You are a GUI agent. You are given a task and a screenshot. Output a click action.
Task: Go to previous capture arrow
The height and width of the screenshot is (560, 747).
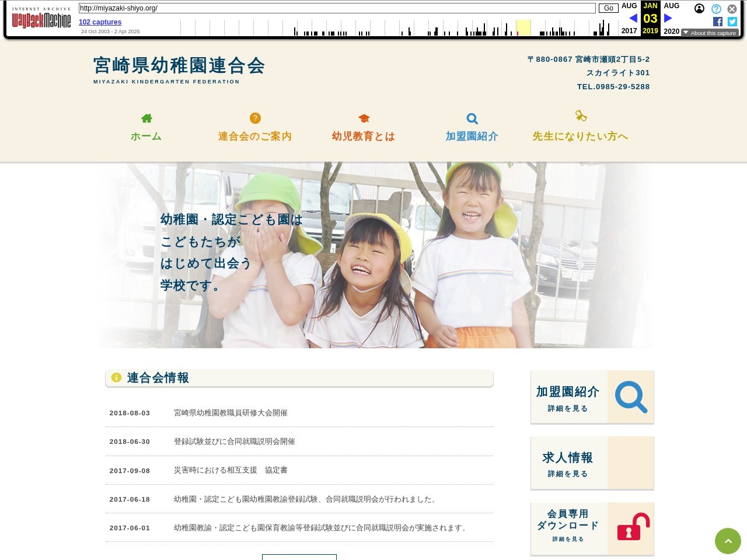click(x=633, y=18)
